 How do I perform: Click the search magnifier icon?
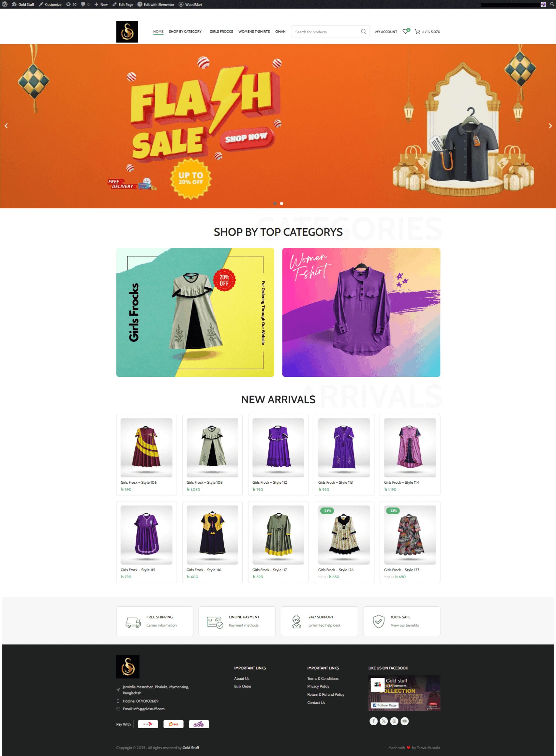(363, 31)
